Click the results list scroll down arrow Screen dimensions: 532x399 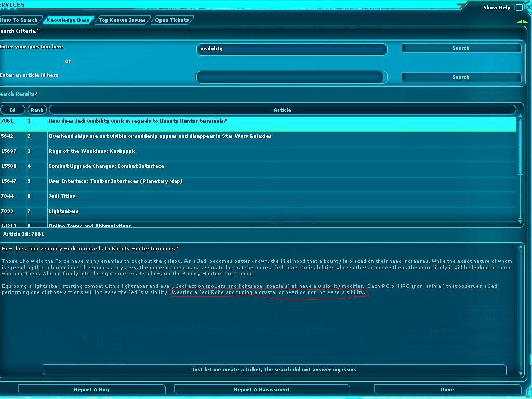[x=520, y=222]
